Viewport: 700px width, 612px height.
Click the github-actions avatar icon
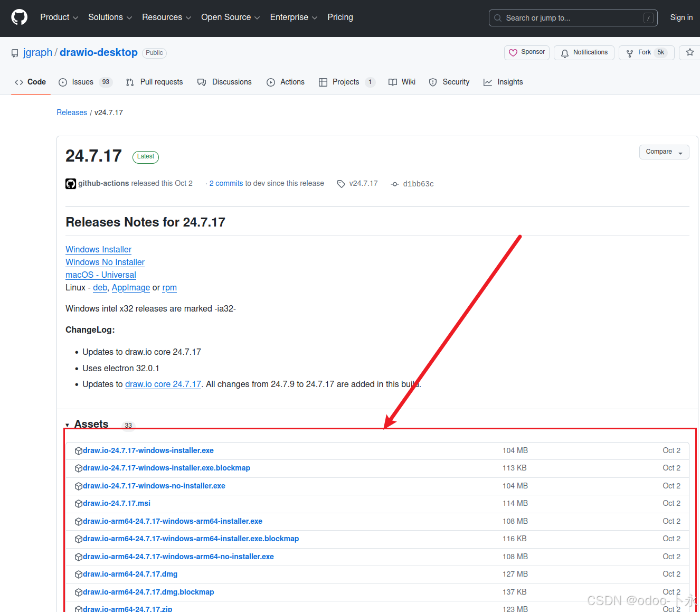71,184
